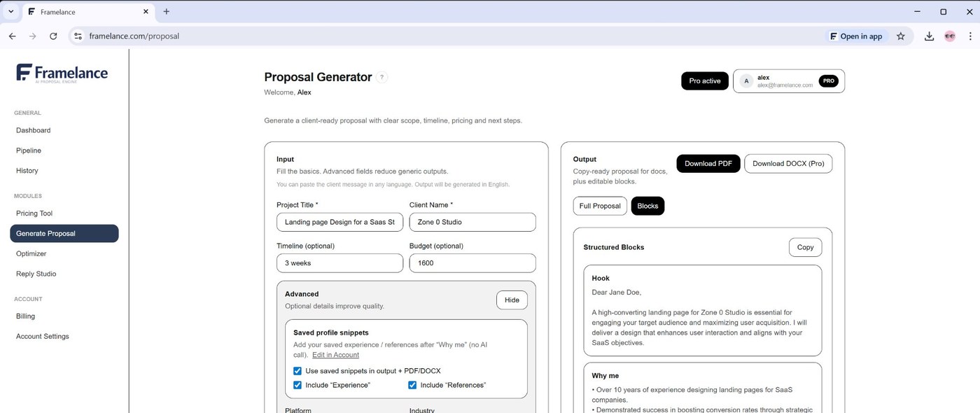Uncheck 'Include Experience'
The height and width of the screenshot is (413, 980).
[297, 385]
